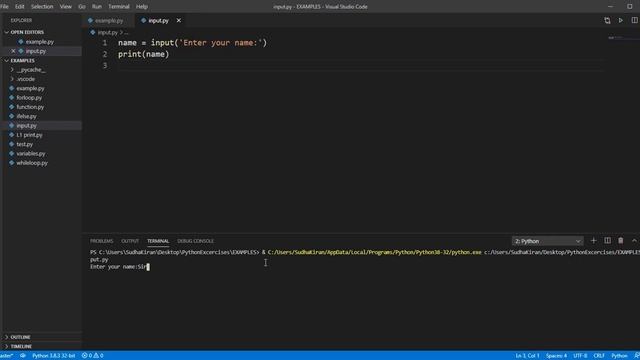Open ifelse.py in the explorer
This screenshot has width=640, height=360.
(x=27, y=117)
